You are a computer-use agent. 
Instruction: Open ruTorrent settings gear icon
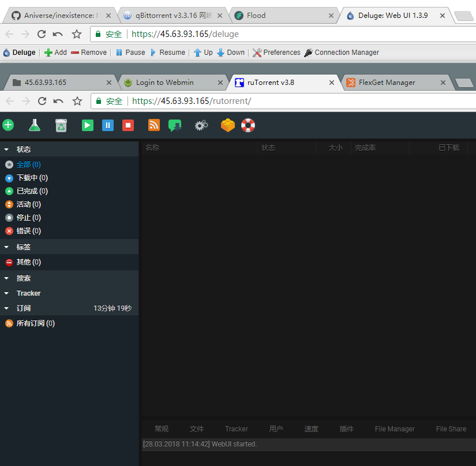click(201, 125)
